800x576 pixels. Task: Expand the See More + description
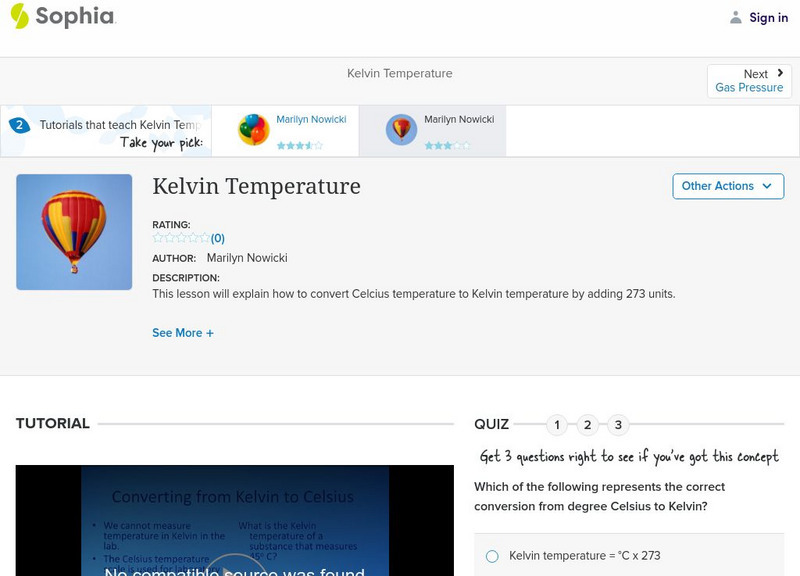point(183,333)
